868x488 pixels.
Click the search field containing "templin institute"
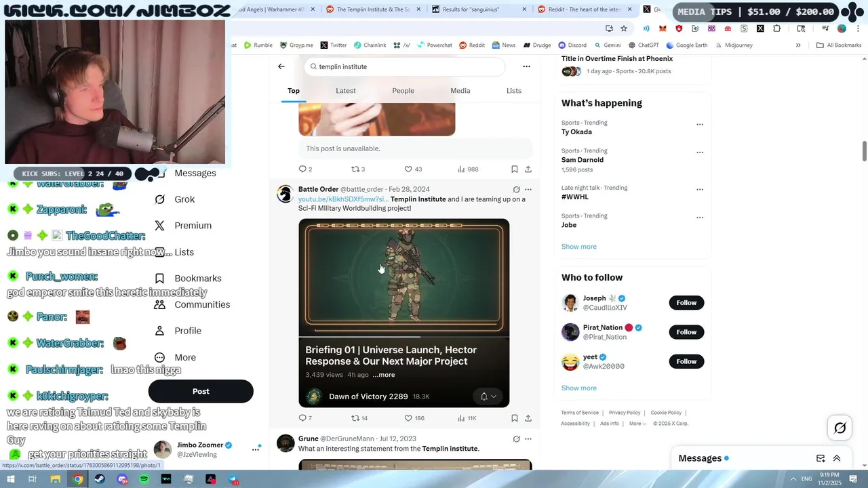point(404,66)
